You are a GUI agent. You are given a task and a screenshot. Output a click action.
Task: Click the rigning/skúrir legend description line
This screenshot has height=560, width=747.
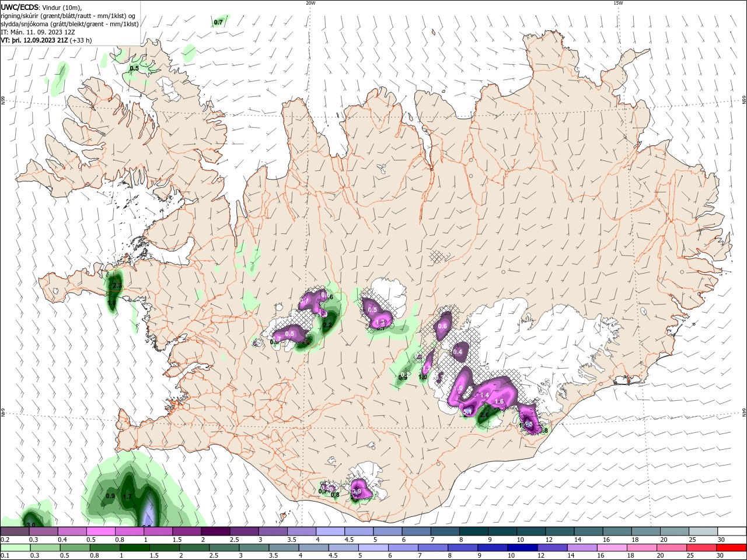68,16
